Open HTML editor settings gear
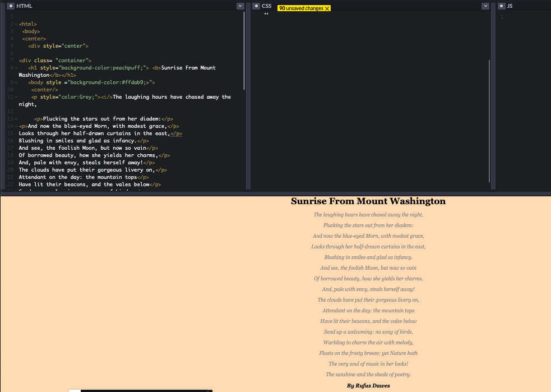Viewport: 551px width, 392px height. point(11,6)
